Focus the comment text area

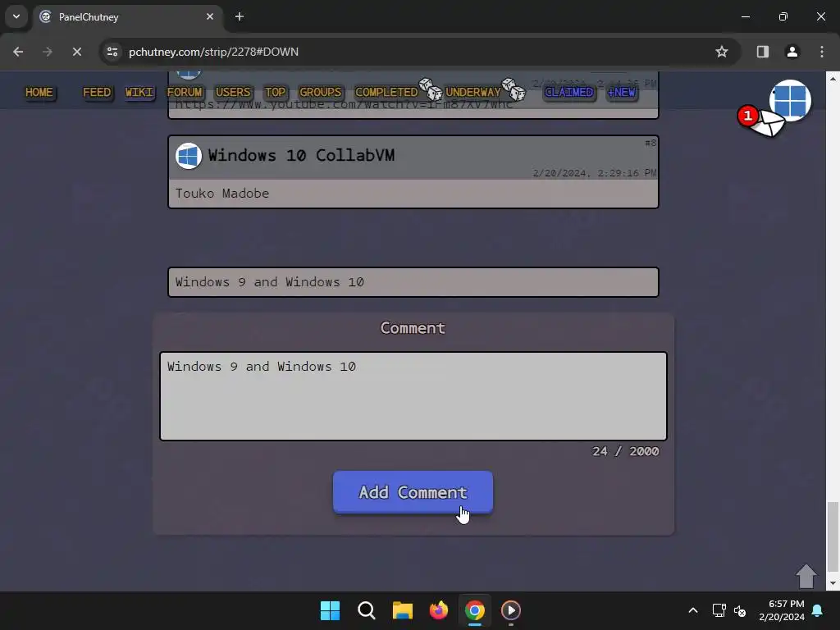point(413,396)
